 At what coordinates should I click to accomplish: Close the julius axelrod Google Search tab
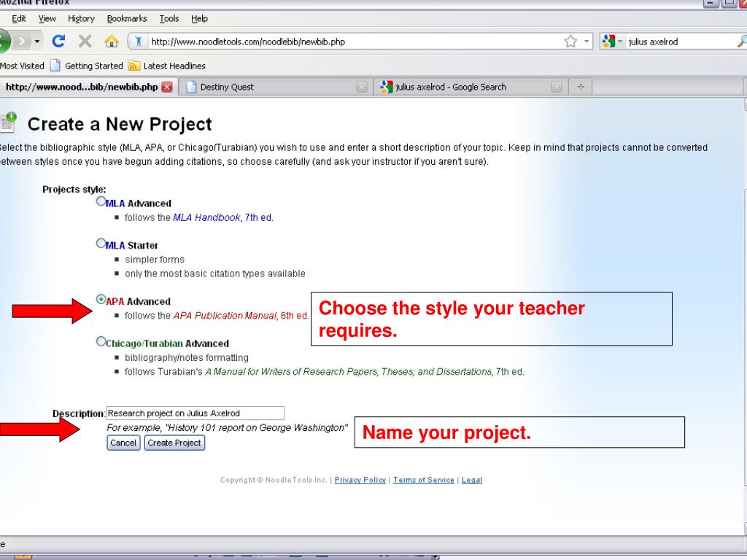pyautogui.click(x=556, y=87)
